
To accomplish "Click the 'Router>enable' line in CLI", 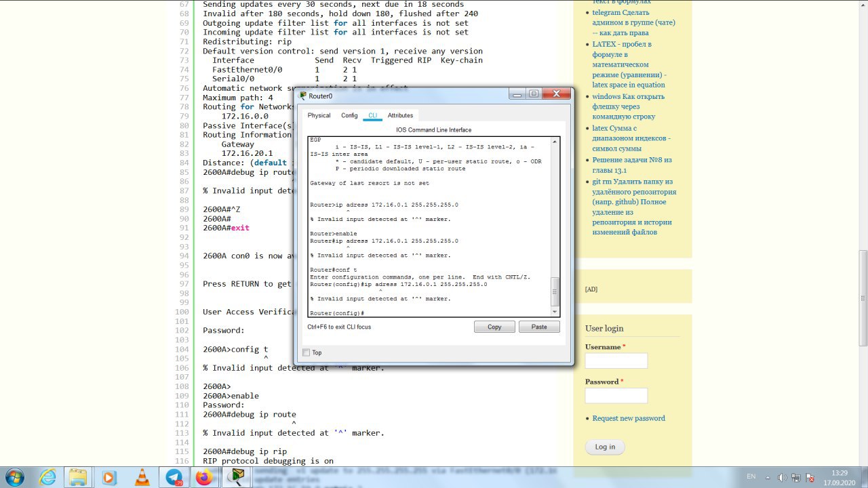I will (334, 234).
